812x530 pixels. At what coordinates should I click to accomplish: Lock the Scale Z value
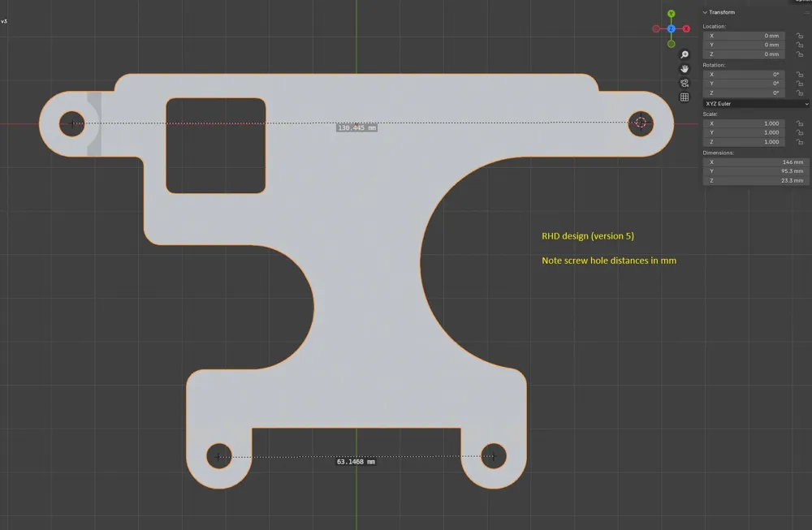tap(800, 142)
